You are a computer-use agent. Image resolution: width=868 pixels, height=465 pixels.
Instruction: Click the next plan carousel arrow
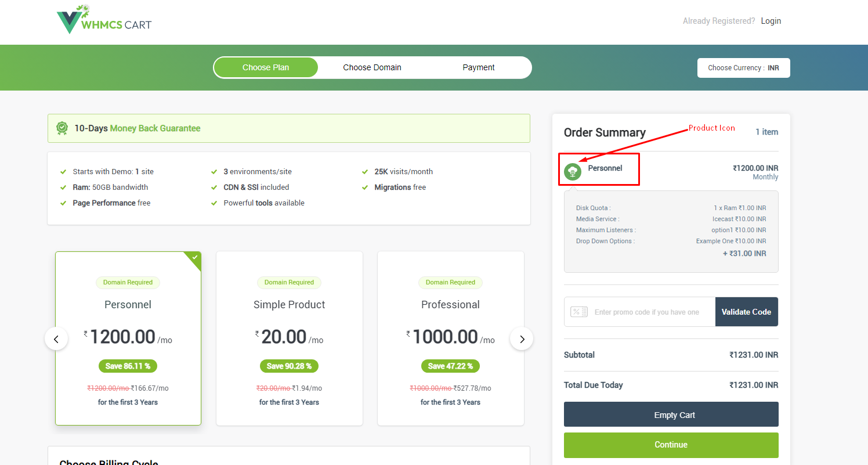(x=522, y=339)
